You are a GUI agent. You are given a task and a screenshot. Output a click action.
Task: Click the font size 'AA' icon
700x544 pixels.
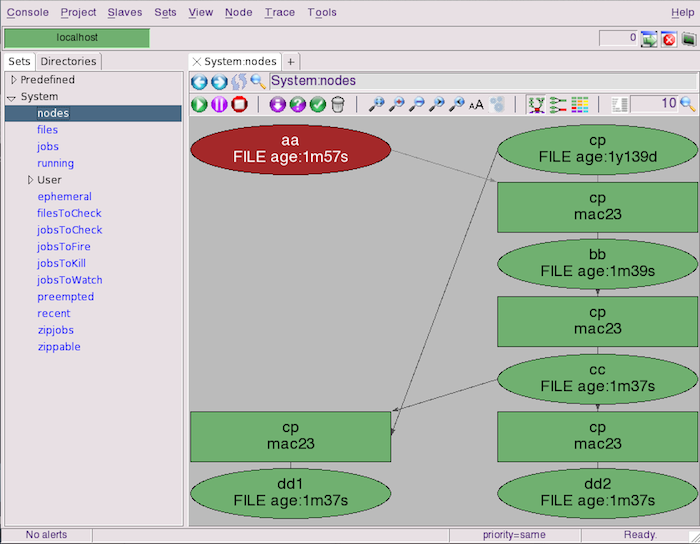pos(476,104)
